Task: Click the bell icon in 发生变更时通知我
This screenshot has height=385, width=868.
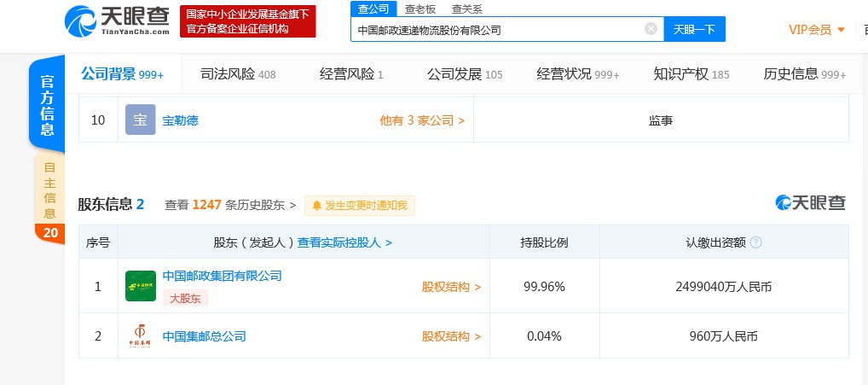Action: [317, 206]
